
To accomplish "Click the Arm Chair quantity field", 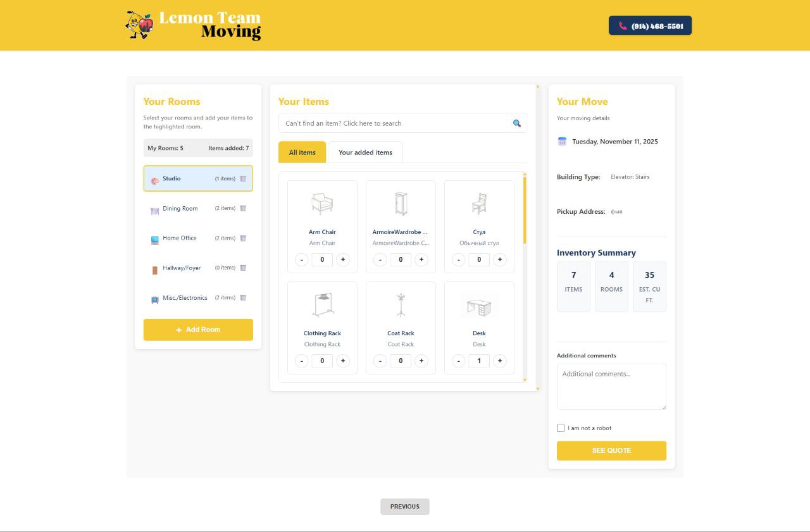I will (x=322, y=259).
